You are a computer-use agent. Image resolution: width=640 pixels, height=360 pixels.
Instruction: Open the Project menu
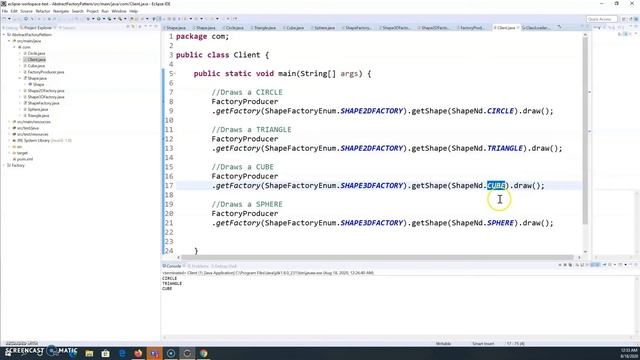click(93, 11)
